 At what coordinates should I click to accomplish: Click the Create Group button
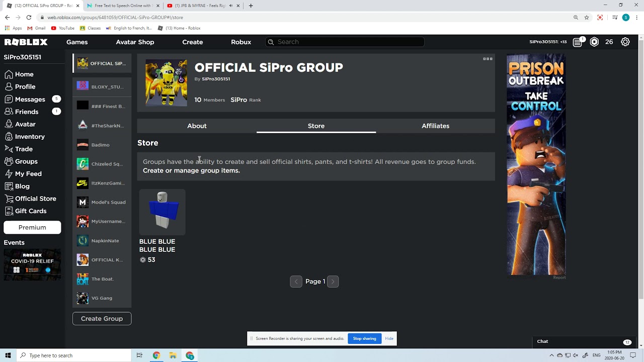[x=102, y=318]
